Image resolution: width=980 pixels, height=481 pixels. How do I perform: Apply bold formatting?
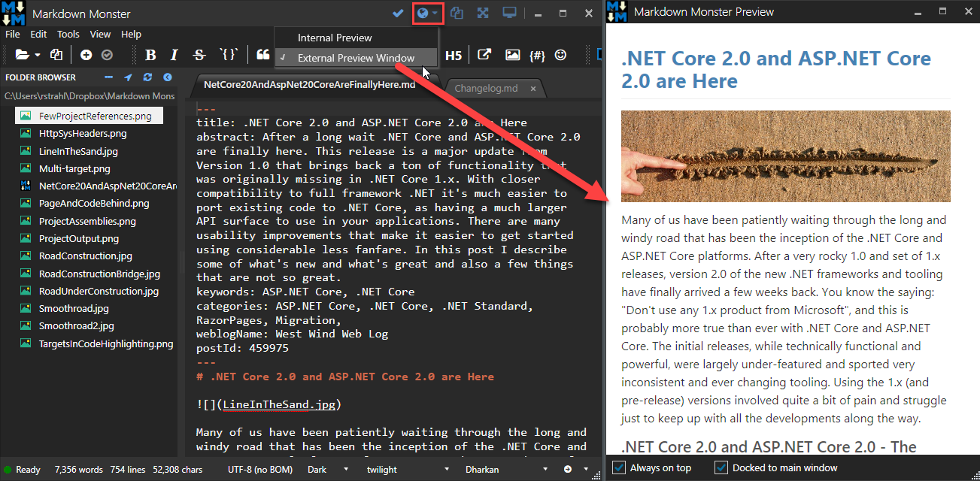tap(150, 55)
